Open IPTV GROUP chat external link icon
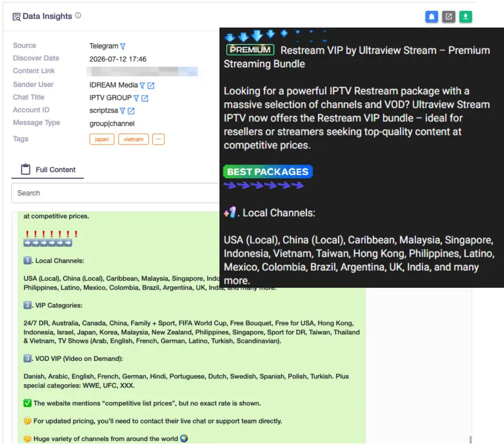Screen dimensions: 504x444 [x=144, y=98]
